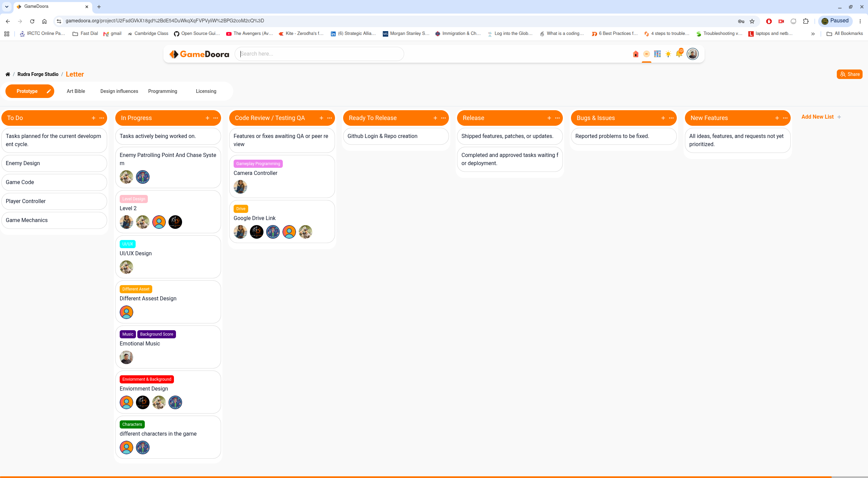The height and width of the screenshot is (478, 868).
Task: Click the Gameplay Programming label tag
Action: coord(258,164)
